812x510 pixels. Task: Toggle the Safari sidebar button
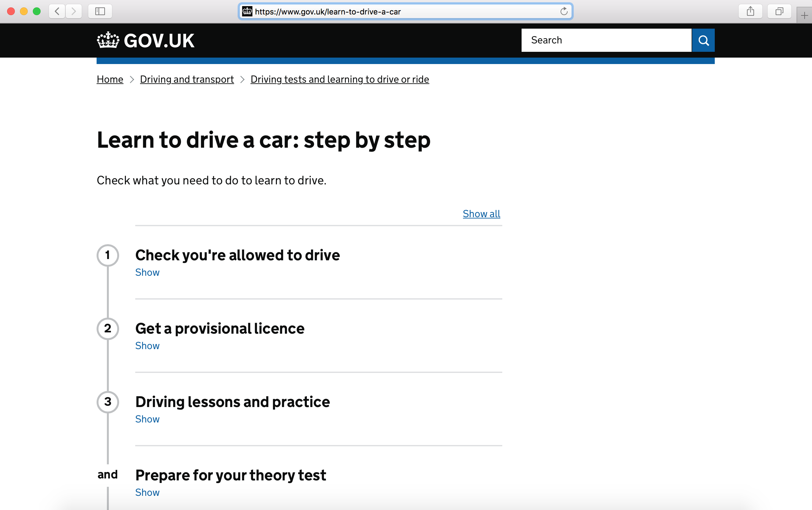(x=100, y=12)
